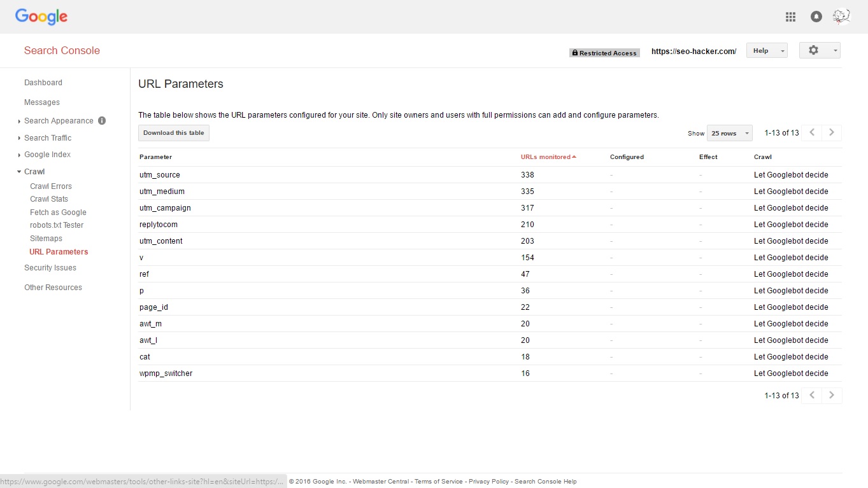The height and width of the screenshot is (488, 868).
Task: Click the Google logo
Action: (x=41, y=17)
